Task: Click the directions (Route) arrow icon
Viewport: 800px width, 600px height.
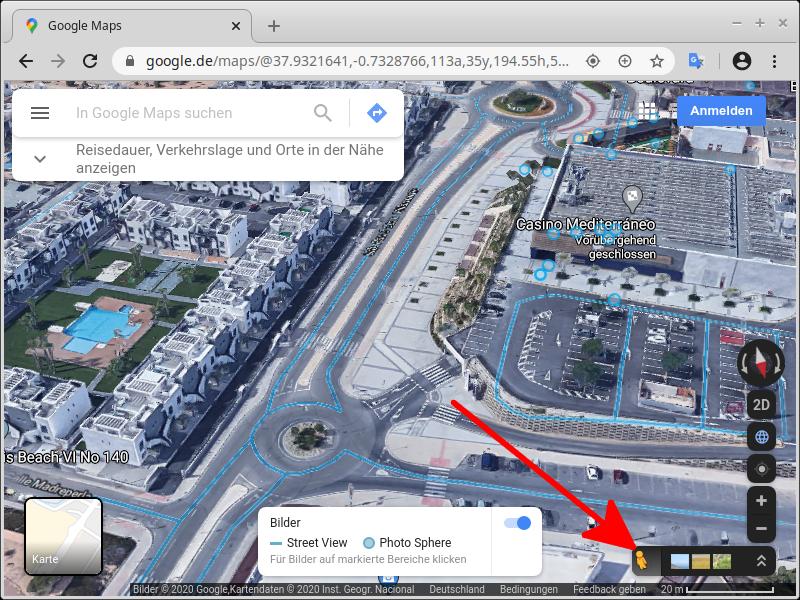Action: 377,113
